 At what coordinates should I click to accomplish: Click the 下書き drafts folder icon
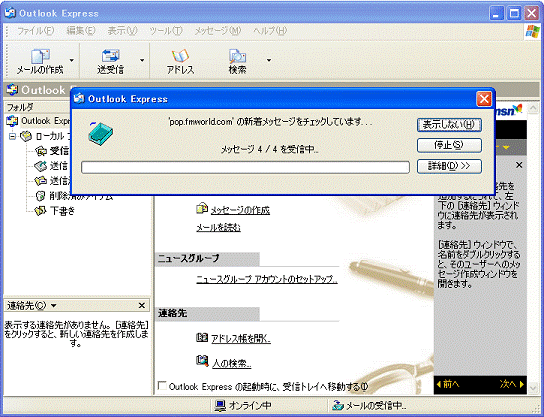coord(40,211)
